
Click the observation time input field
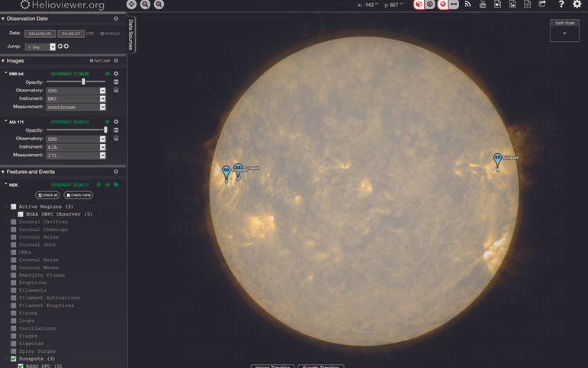pyautogui.click(x=71, y=34)
